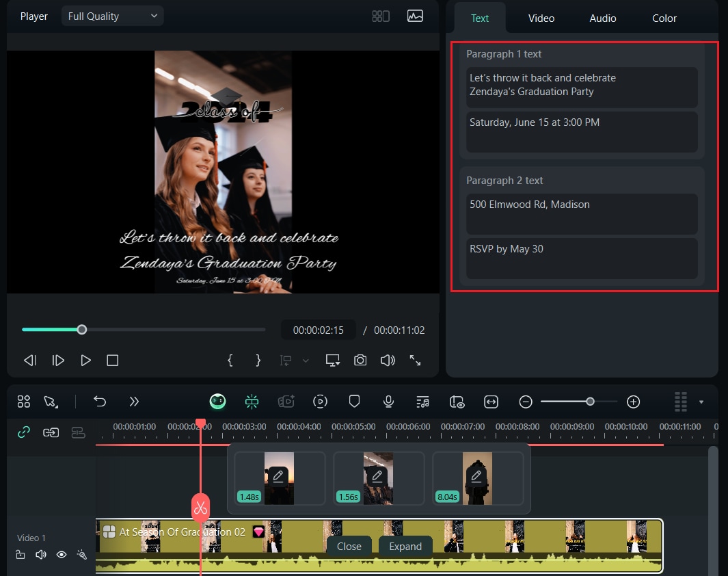Toggle auto ripple icon
The height and width of the screenshot is (576, 728).
(51, 433)
